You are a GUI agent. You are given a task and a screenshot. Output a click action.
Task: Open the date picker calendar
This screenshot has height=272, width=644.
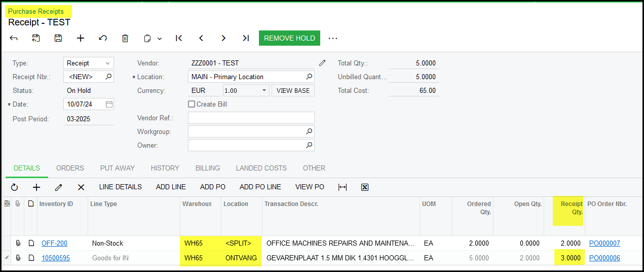[x=109, y=105]
